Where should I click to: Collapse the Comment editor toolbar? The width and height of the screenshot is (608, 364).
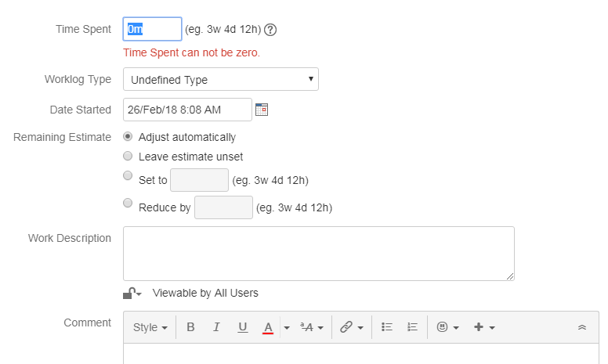tap(581, 327)
